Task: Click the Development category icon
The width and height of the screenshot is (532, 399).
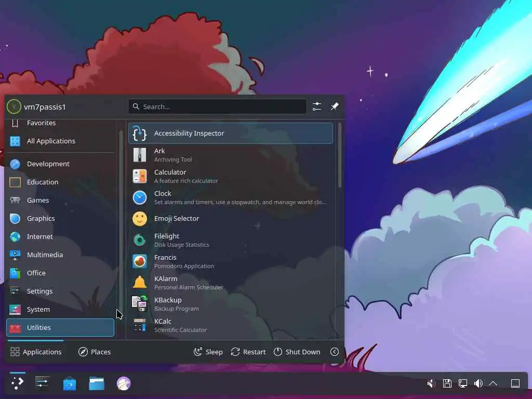Action: 15,164
